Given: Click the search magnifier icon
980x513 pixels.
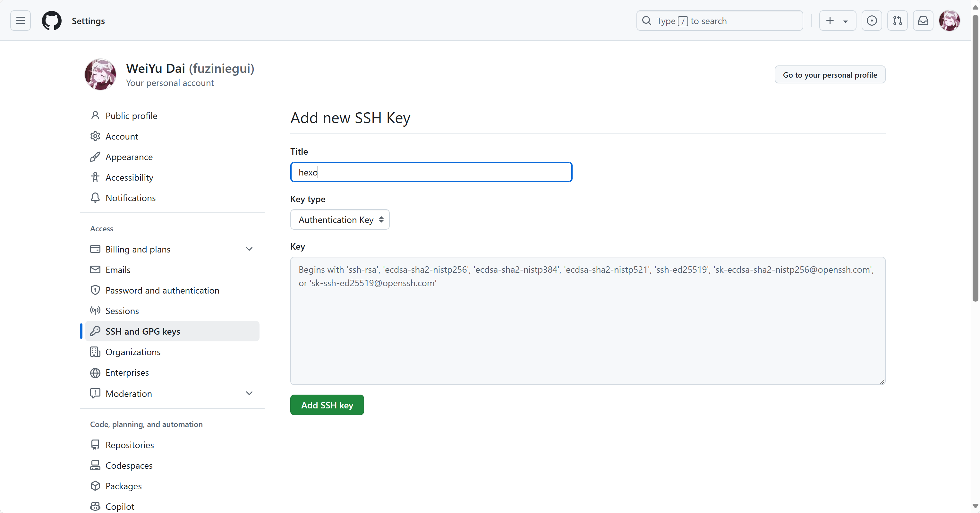Looking at the screenshot, I should (x=647, y=21).
